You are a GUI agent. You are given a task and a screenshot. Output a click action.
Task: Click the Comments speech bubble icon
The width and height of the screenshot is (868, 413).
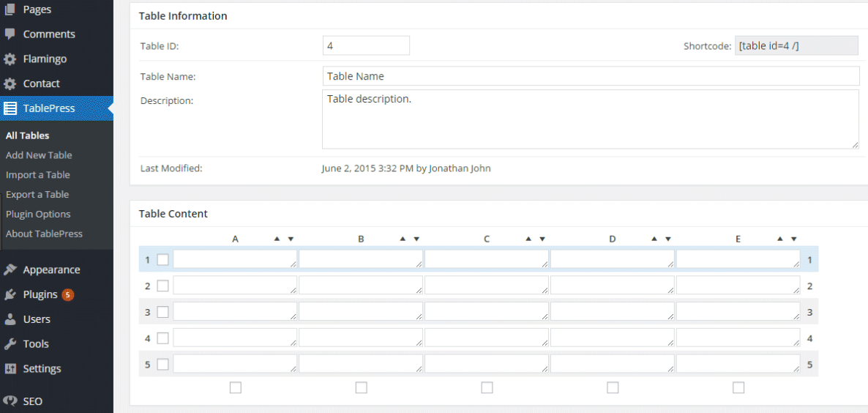10,34
